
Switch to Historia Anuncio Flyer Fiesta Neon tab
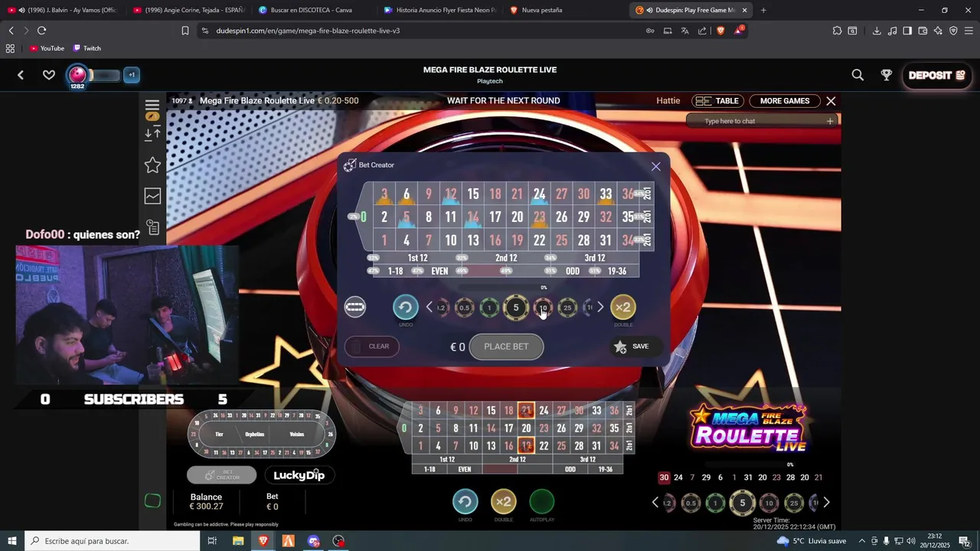439,10
